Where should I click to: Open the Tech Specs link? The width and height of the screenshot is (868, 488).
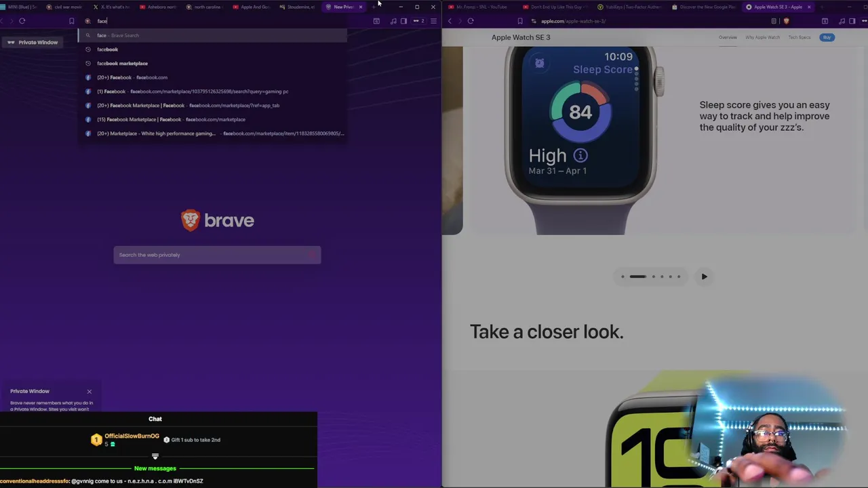[800, 37]
